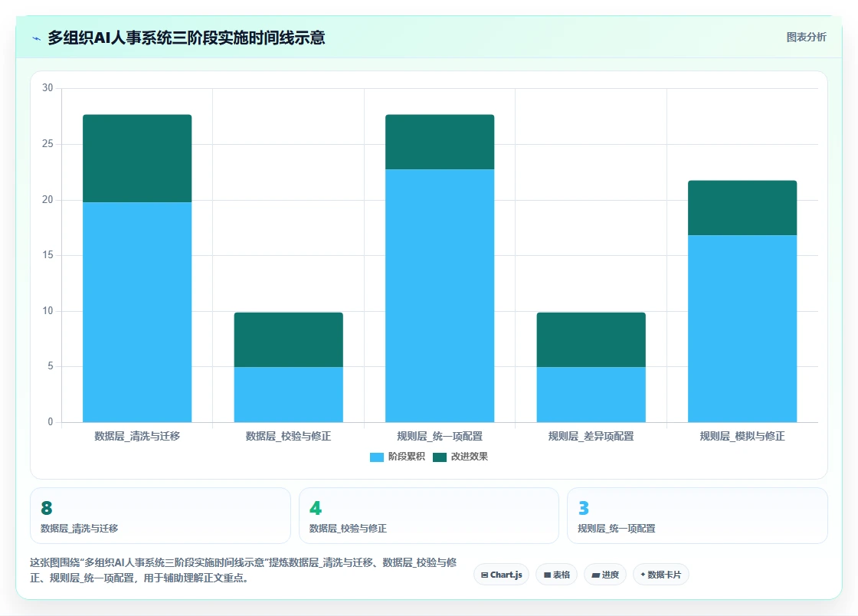The height and width of the screenshot is (616, 858).
Task: Click the green segment of 规则层_模拟与修正 bar
Action: coord(742,208)
